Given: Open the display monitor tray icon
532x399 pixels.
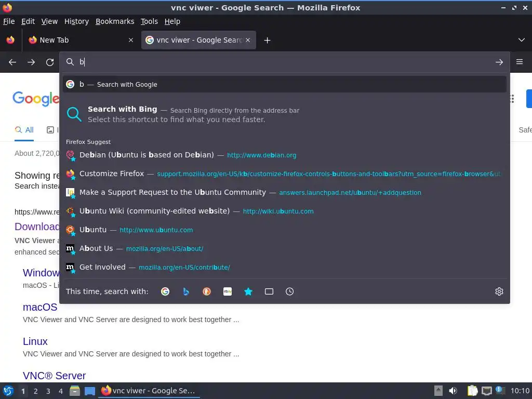Looking at the screenshot, I should (486, 391).
